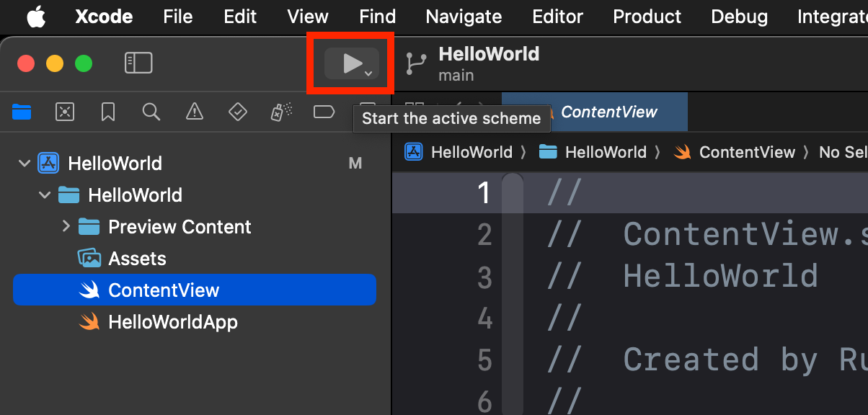
Task: Show the Bookmark navigator
Action: point(108,112)
